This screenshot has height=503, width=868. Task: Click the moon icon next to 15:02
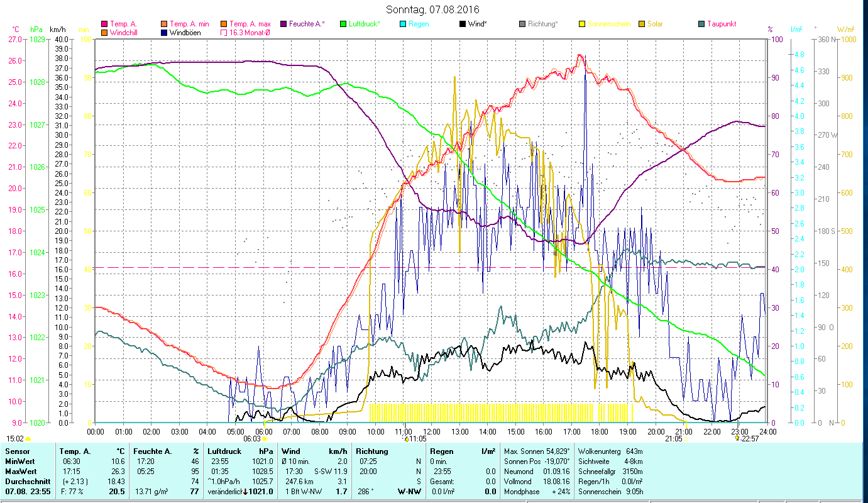[28, 439]
